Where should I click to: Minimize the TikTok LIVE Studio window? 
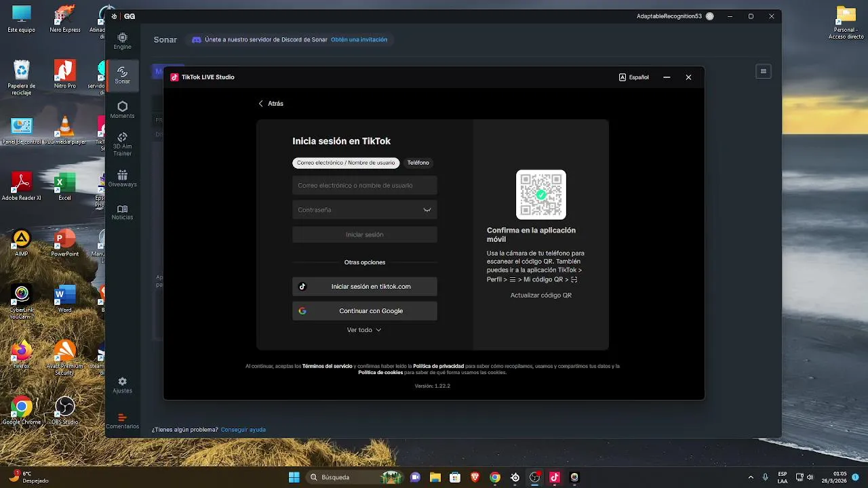(x=667, y=77)
